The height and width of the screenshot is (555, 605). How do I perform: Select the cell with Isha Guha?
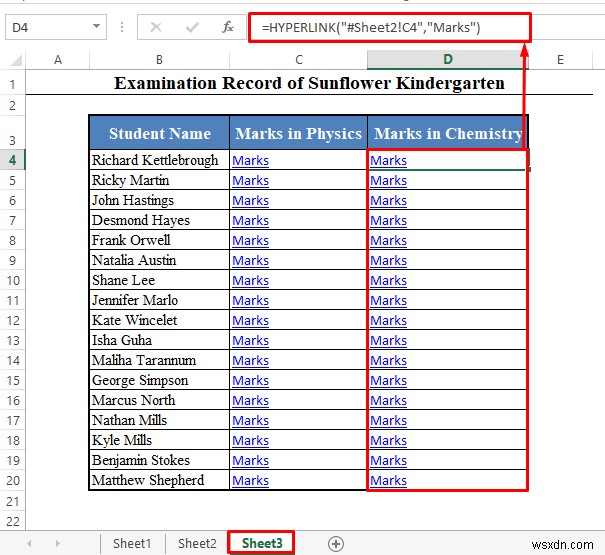(159, 340)
